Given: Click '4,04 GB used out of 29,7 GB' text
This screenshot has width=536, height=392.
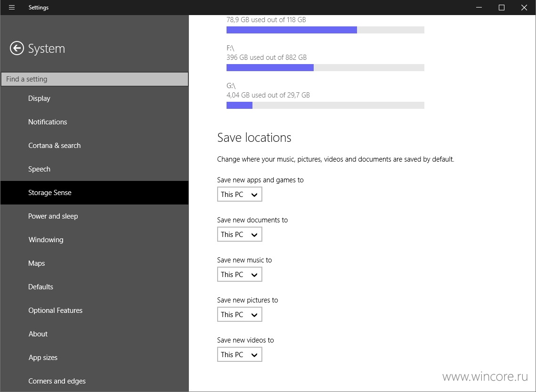Looking at the screenshot, I should 268,95.
